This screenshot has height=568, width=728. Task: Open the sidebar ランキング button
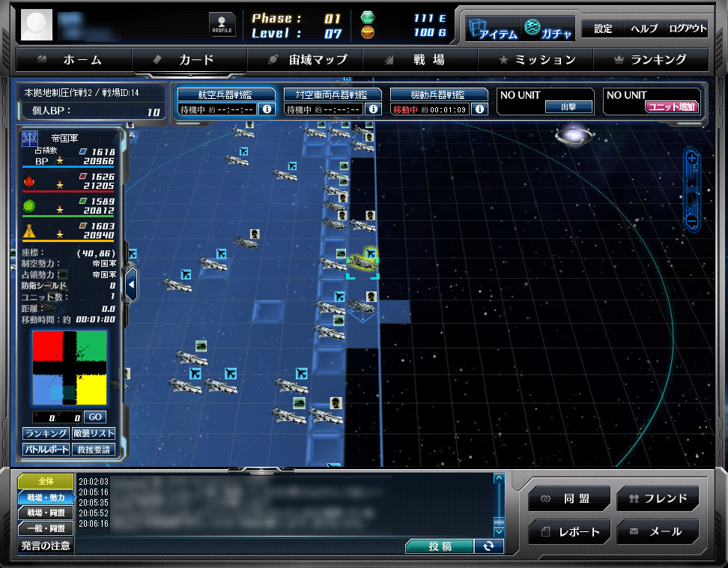(46, 434)
